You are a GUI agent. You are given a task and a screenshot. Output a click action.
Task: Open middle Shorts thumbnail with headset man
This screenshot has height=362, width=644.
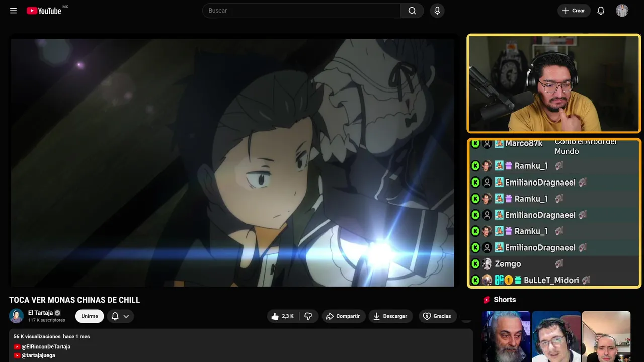coord(556,336)
